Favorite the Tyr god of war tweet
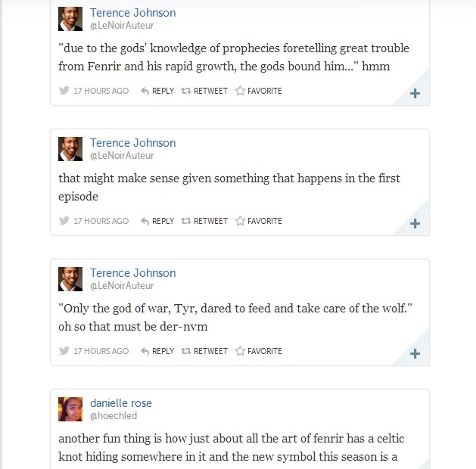Image resolution: width=476 pixels, height=469 pixels. click(258, 351)
